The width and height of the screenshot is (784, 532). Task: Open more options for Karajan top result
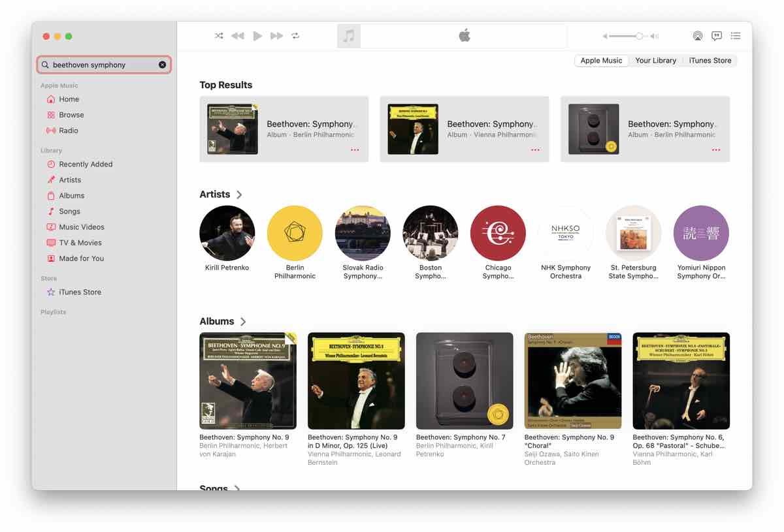[355, 150]
